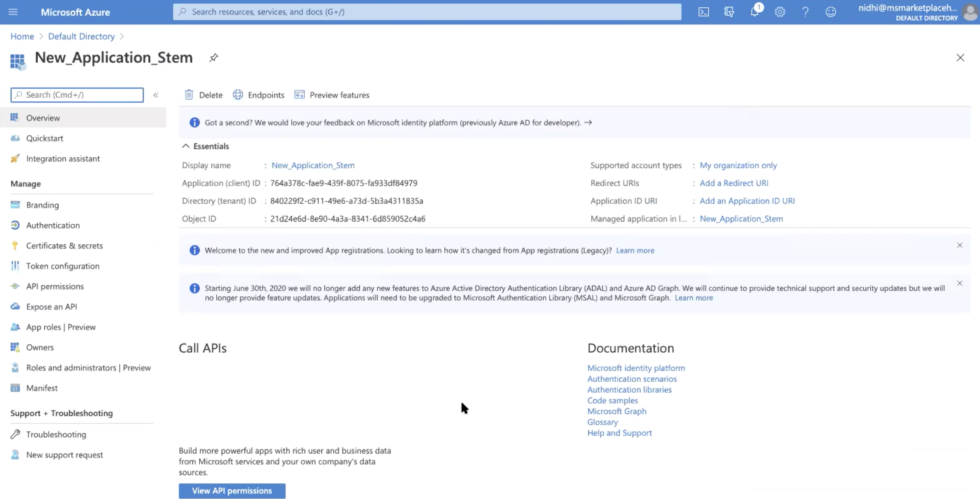Click the Home breadcrumb
The height and width of the screenshot is (499, 980).
pos(22,37)
